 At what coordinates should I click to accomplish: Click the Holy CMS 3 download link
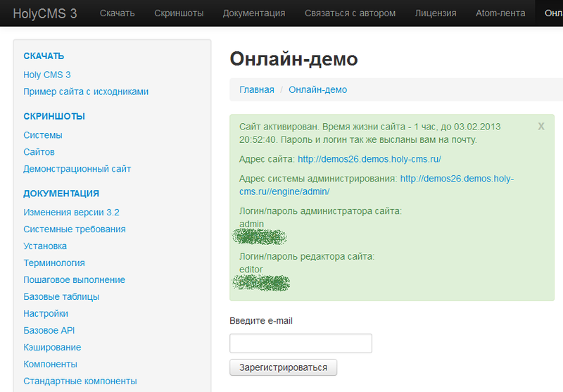click(47, 75)
